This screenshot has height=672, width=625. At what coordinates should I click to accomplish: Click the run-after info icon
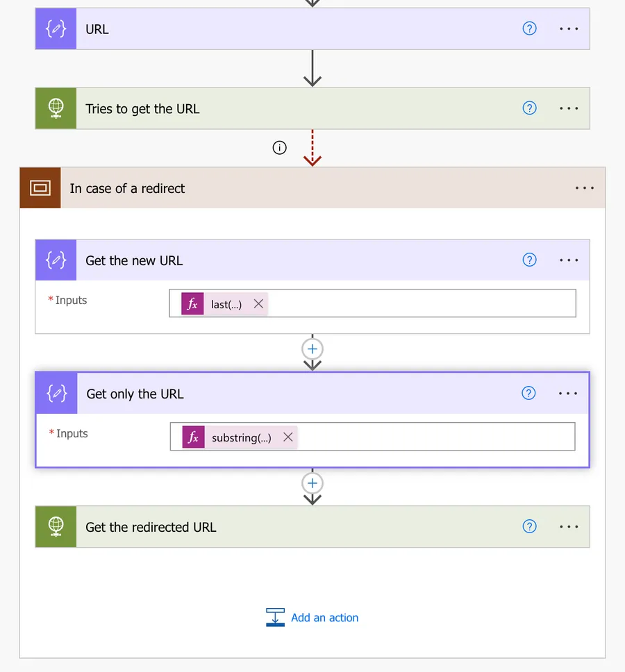(x=280, y=147)
